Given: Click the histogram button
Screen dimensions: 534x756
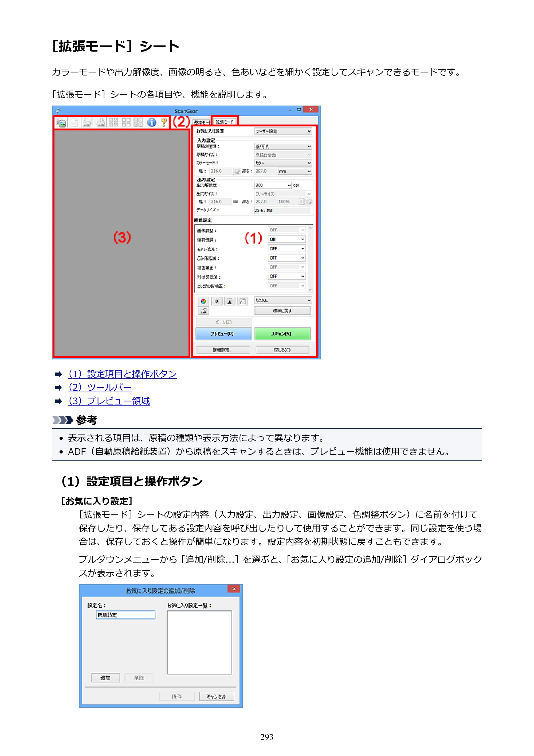Looking at the screenshot, I should (229, 301).
